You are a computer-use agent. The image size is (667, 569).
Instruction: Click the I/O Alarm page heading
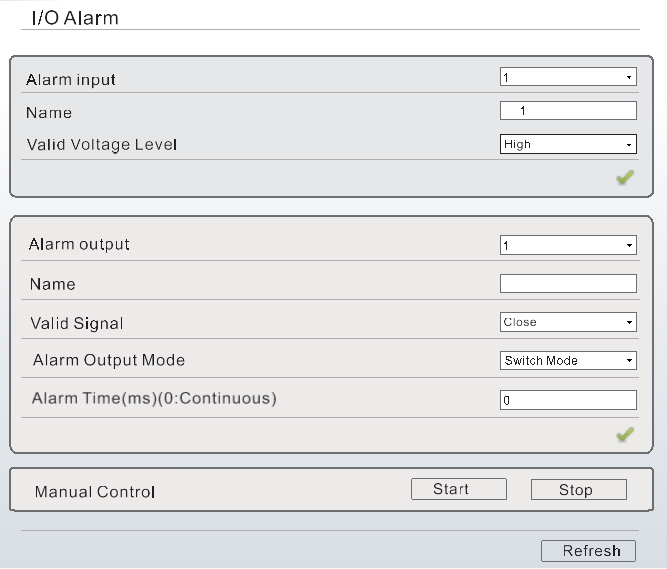(75, 17)
